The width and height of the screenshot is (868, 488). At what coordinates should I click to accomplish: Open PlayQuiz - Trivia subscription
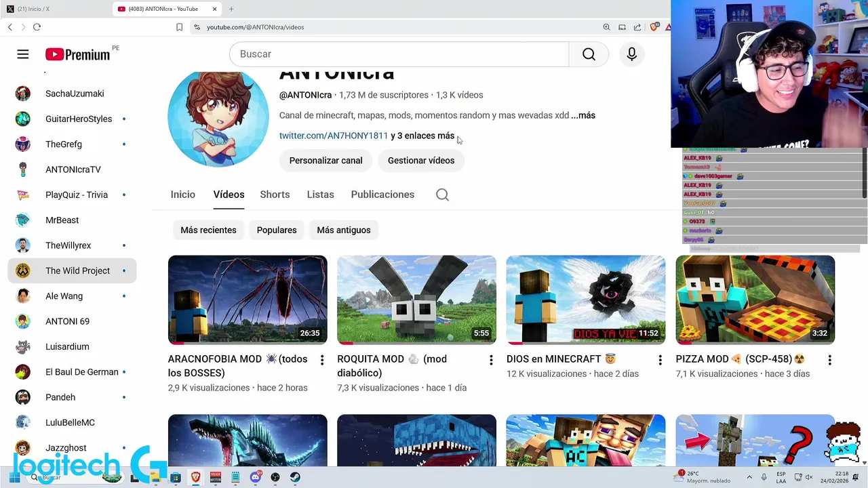coord(72,195)
